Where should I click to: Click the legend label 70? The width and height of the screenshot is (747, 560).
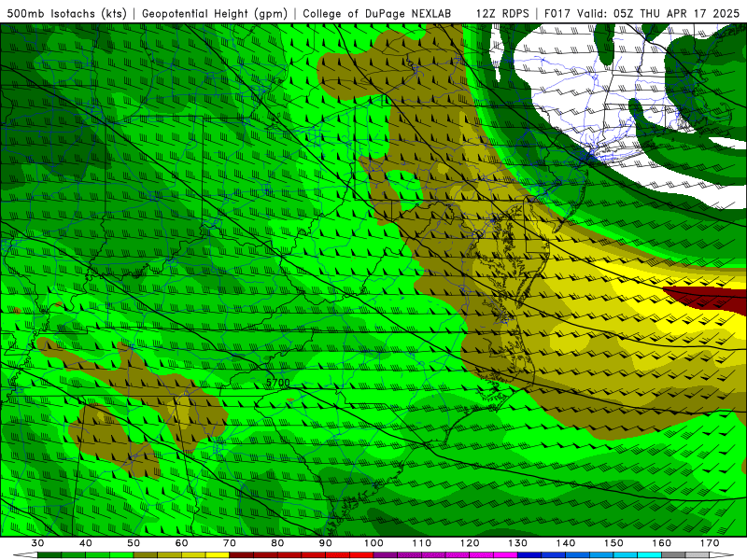(x=230, y=543)
